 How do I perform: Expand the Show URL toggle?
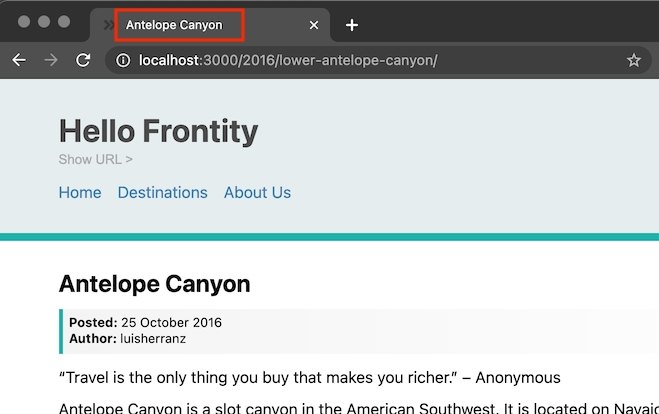click(95, 159)
